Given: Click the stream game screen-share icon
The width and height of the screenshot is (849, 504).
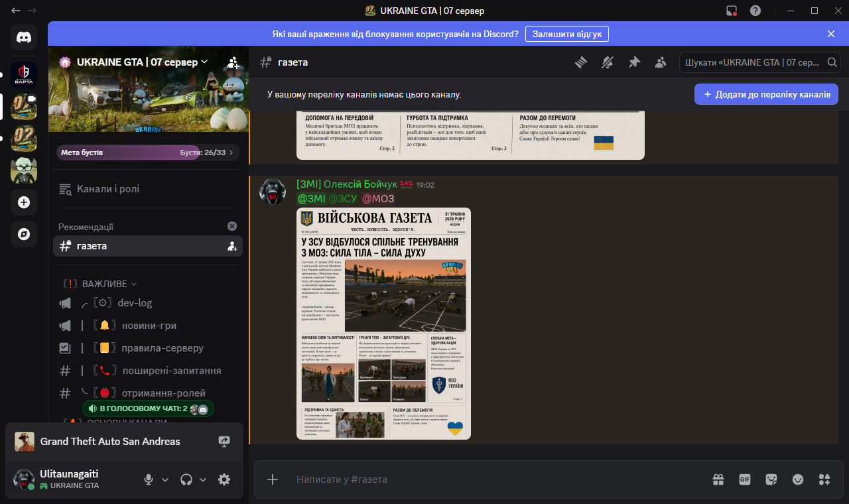Looking at the screenshot, I should click(x=224, y=442).
